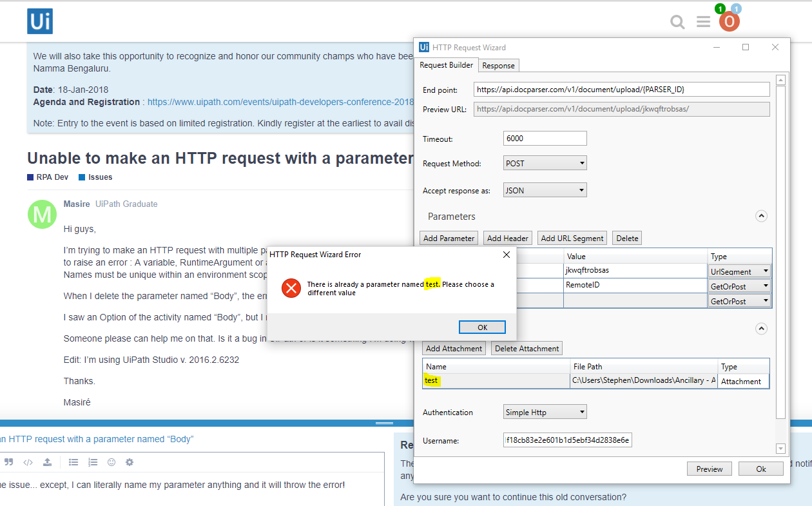Collapse the Attachments section
The width and height of the screenshot is (812, 506).
tap(761, 329)
